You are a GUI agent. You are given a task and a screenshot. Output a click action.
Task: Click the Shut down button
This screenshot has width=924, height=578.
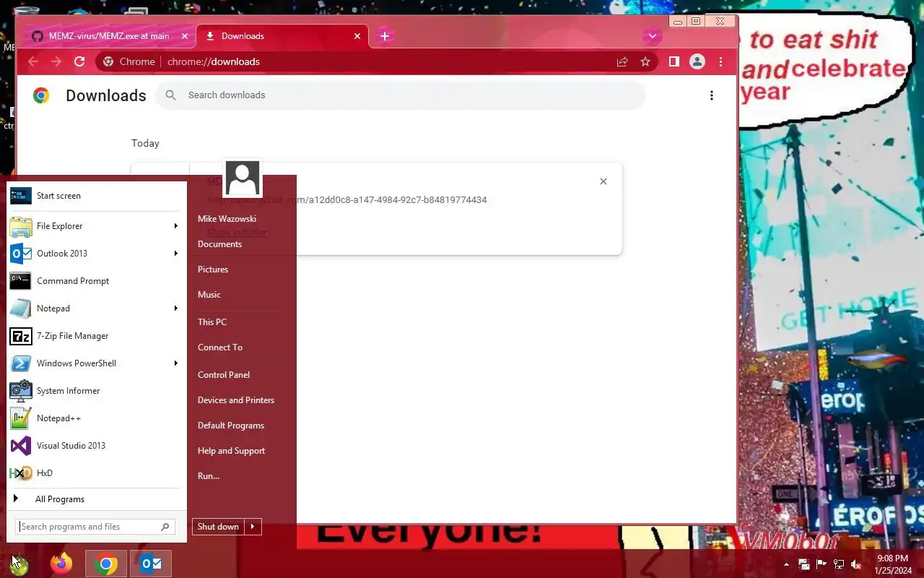tap(218, 527)
